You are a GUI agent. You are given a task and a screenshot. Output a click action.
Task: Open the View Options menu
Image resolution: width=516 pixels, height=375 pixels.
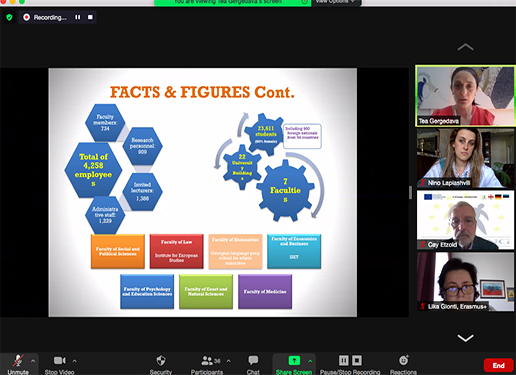point(335,2)
